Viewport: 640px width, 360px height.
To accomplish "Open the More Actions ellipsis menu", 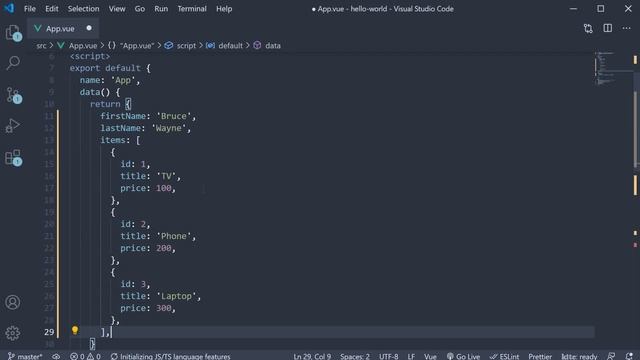I will pyautogui.click(x=627, y=28).
